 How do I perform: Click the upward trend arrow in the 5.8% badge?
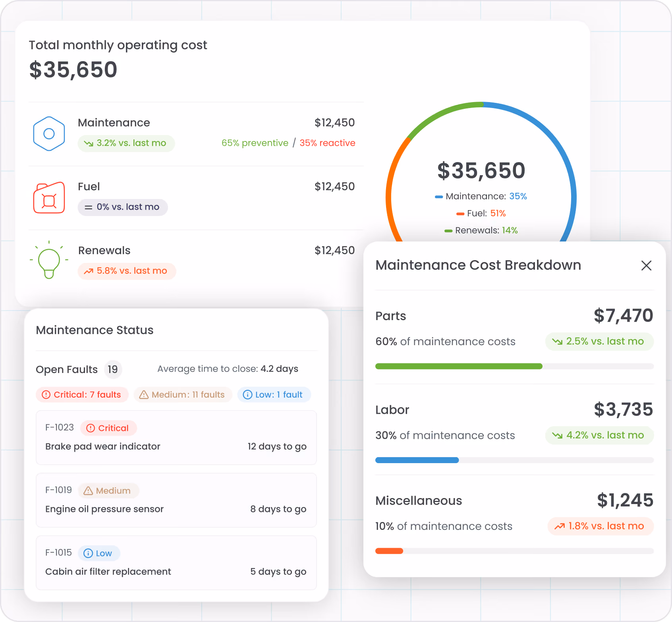pos(88,271)
